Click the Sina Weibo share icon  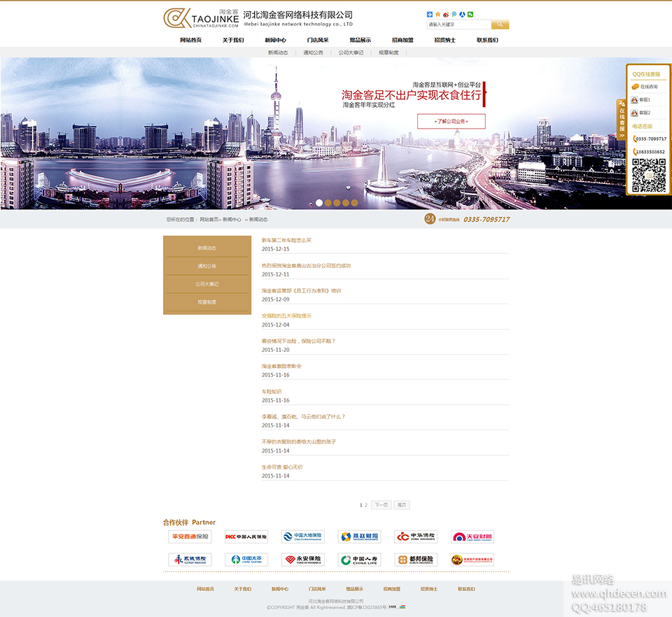point(446,14)
